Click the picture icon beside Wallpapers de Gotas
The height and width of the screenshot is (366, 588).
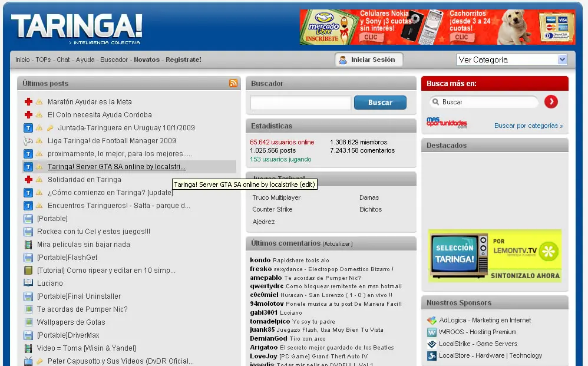tap(28, 322)
